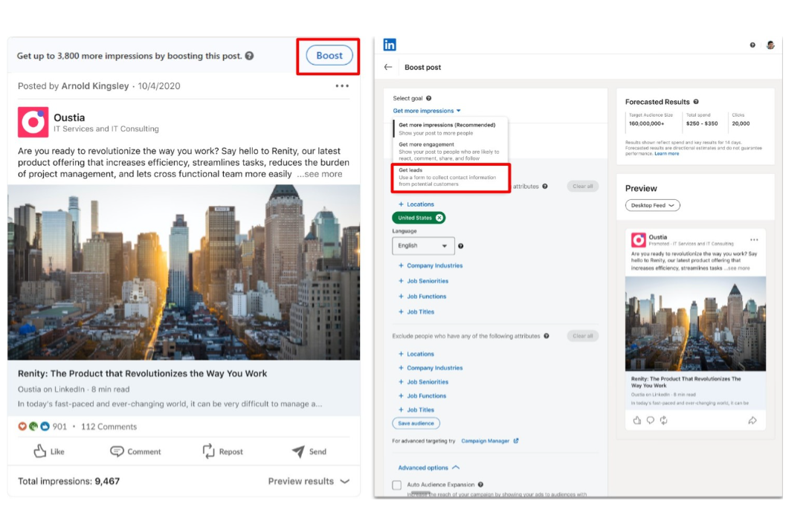The height and width of the screenshot is (530, 812).
Task: Add included Job Functions
Action: click(422, 297)
